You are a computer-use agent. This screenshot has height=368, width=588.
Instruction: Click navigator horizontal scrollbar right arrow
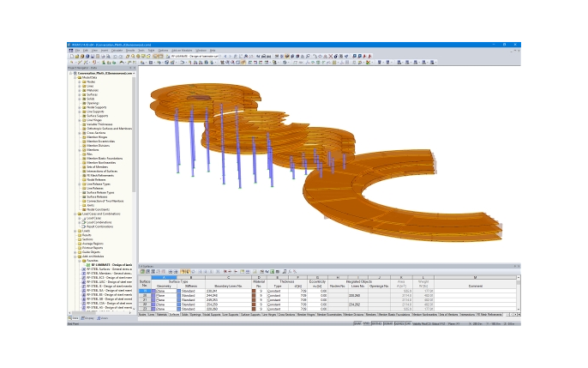pos(130,312)
